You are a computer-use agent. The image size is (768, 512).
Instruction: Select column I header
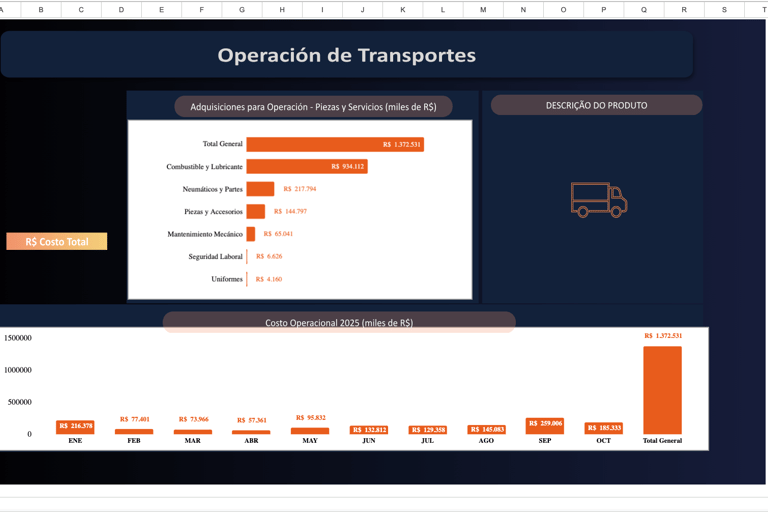(x=322, y=10)
